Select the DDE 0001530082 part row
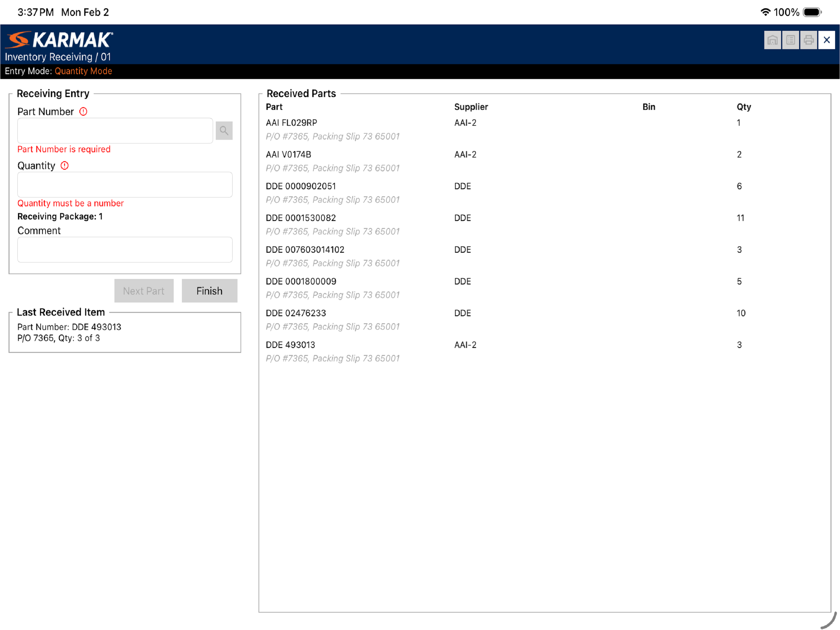 [x=545, y=225]
